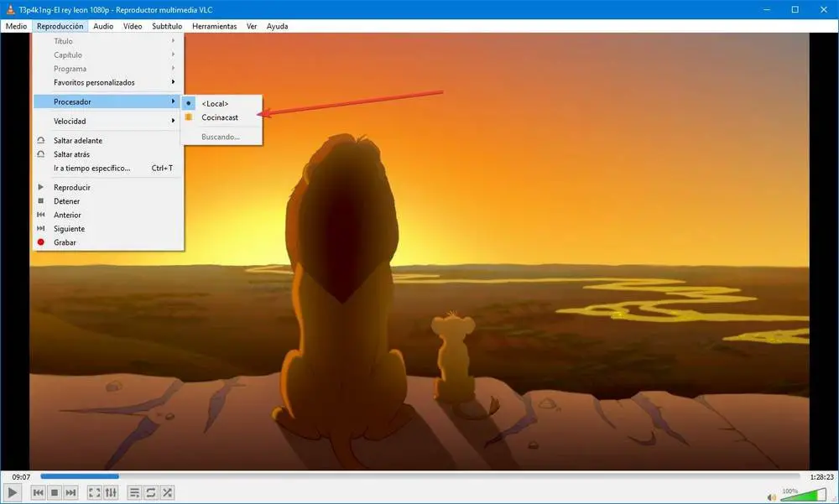839x504 pixels.
Task: Click the stop button in bottom toolbar
Action: [x=54, y=492]
